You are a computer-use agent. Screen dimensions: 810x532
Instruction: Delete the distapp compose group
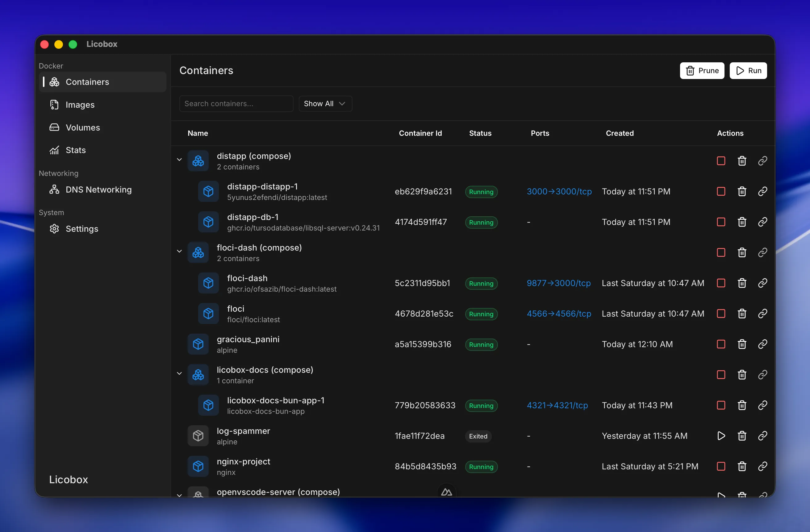point(742,161)
